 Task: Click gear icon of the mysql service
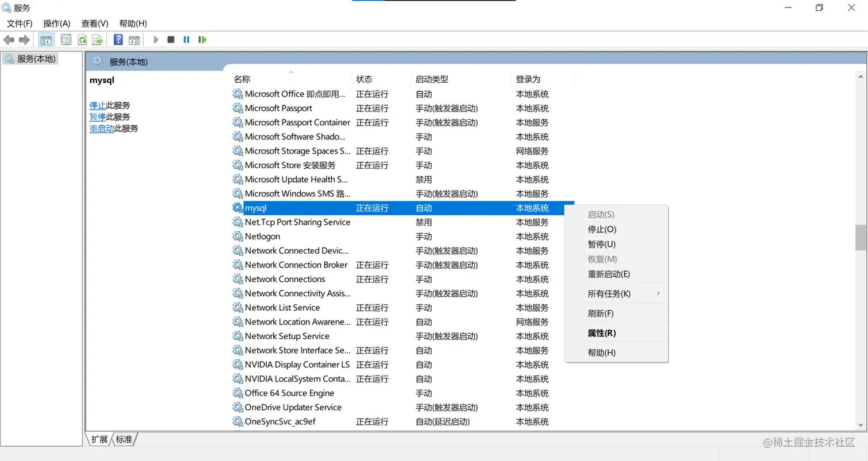(238, 208)
